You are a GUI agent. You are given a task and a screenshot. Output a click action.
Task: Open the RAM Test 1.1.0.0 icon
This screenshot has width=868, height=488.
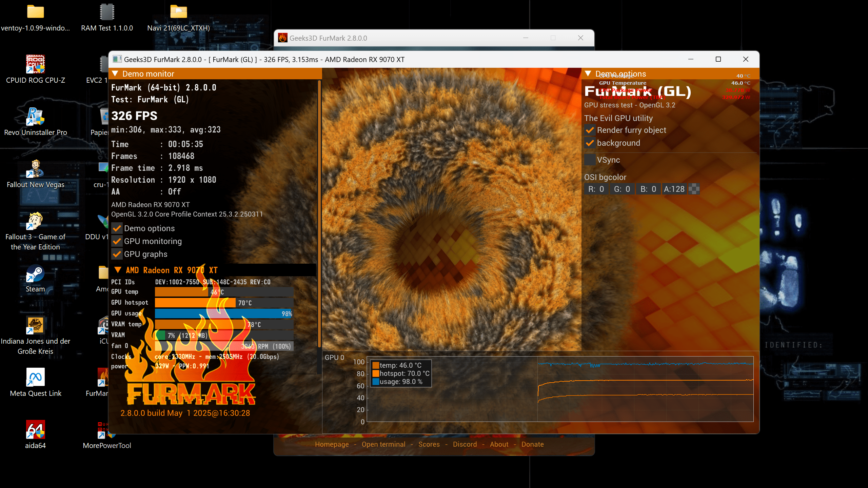click(106, 12)
